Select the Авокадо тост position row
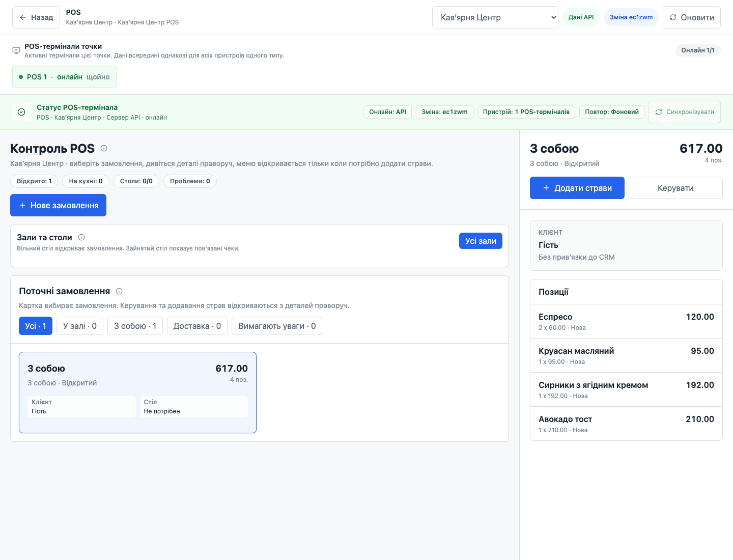 point(626,424)
